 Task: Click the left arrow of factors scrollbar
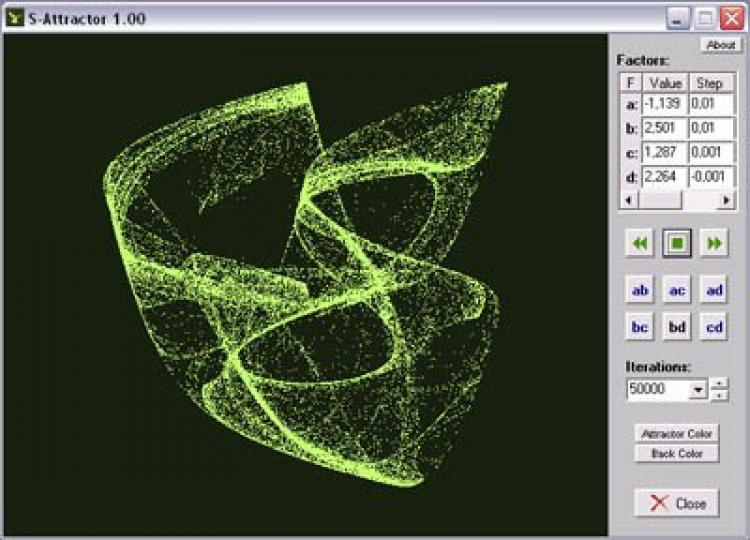629,200
